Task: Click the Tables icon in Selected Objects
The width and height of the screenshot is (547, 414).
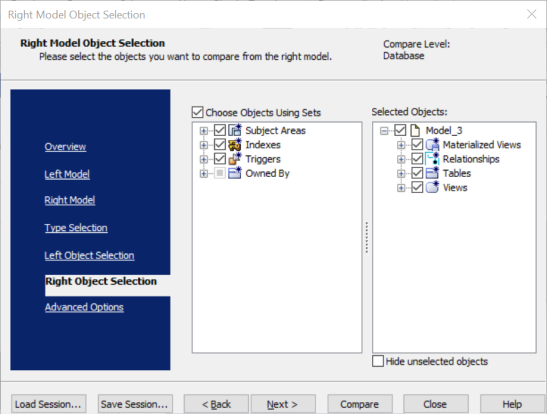Action: 433,173
